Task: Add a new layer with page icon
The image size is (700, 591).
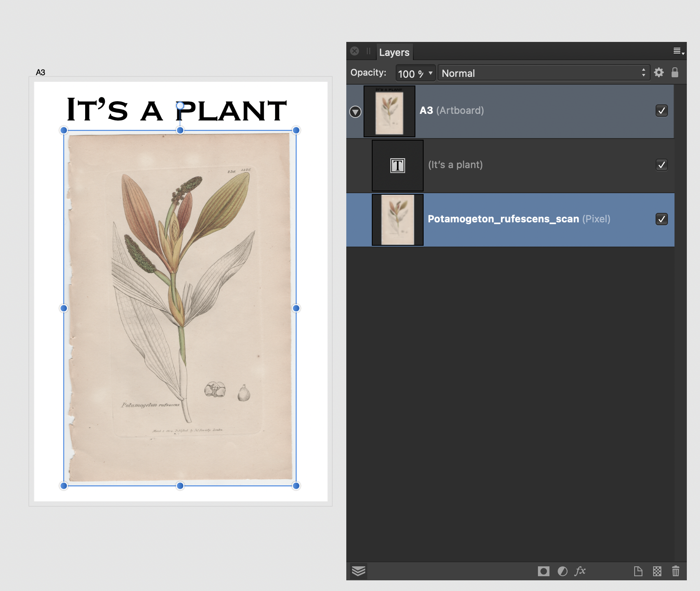Action: point(638,571)
